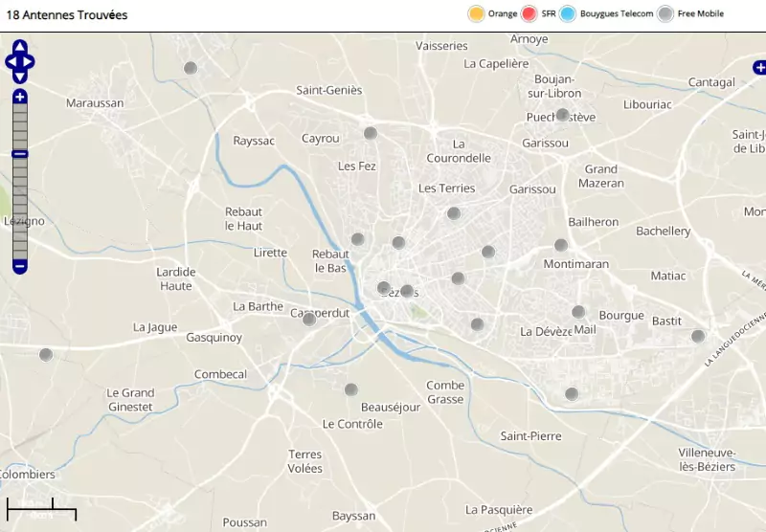
Task: Expand the layer panel plus at right edge
Action: pyautogui.click(x=759, y=67)
